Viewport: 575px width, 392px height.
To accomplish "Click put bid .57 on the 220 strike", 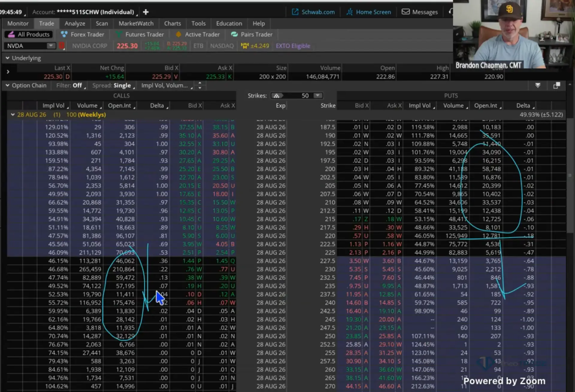I will 357,236.
